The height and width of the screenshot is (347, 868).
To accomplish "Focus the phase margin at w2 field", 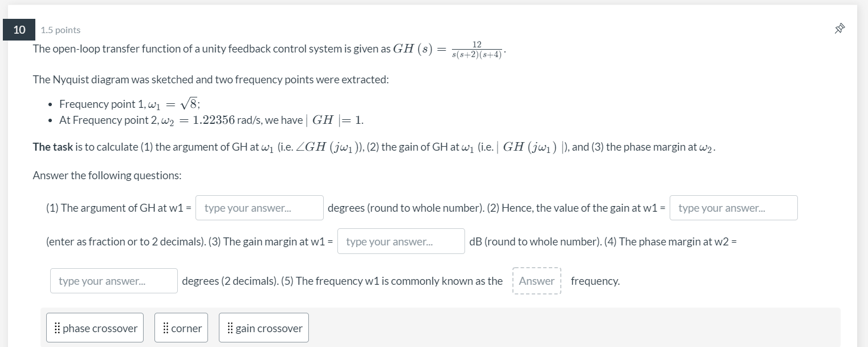I will pyautogui.click(x=113, y=281).
